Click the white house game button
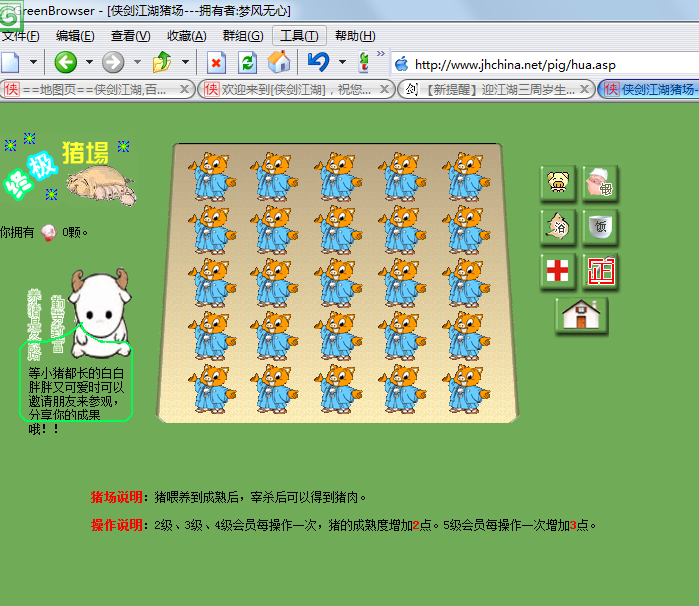This screenshot has width=699, height=606. pos(581,315)
